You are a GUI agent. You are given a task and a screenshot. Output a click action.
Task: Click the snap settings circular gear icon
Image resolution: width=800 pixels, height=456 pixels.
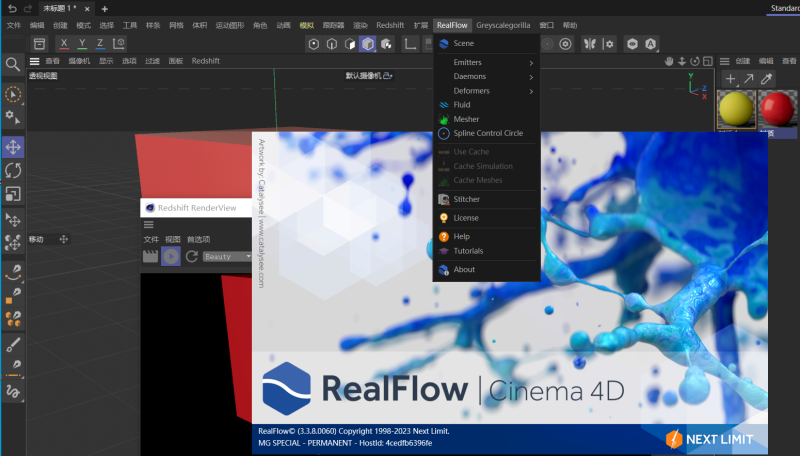565,44
